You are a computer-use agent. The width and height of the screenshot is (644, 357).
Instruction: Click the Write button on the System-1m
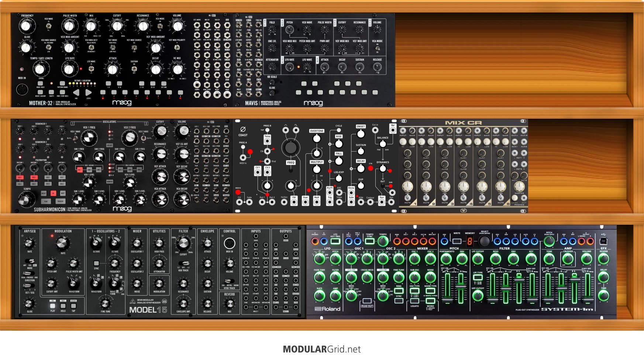coord(457,241)
